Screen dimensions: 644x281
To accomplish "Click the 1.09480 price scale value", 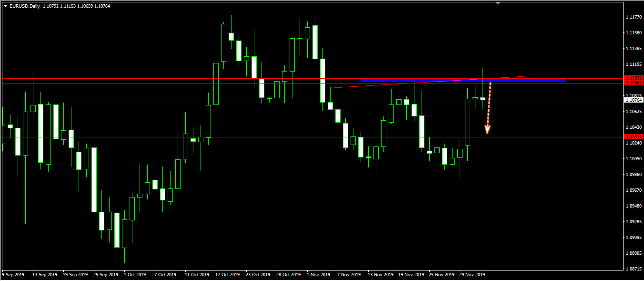I will click(634, 206).
